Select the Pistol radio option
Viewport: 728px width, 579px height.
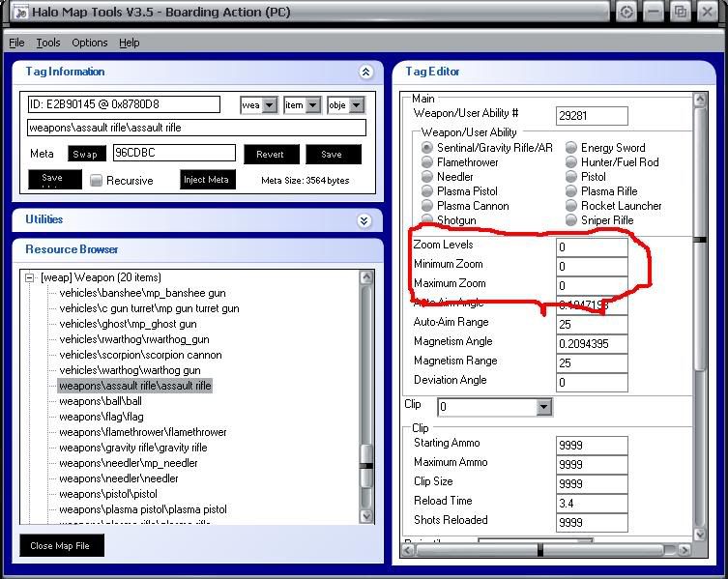click(571, 177)
